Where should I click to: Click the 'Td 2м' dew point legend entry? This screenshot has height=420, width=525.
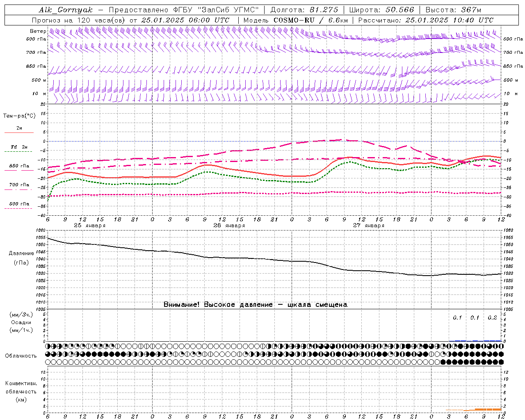pos(19,147)
